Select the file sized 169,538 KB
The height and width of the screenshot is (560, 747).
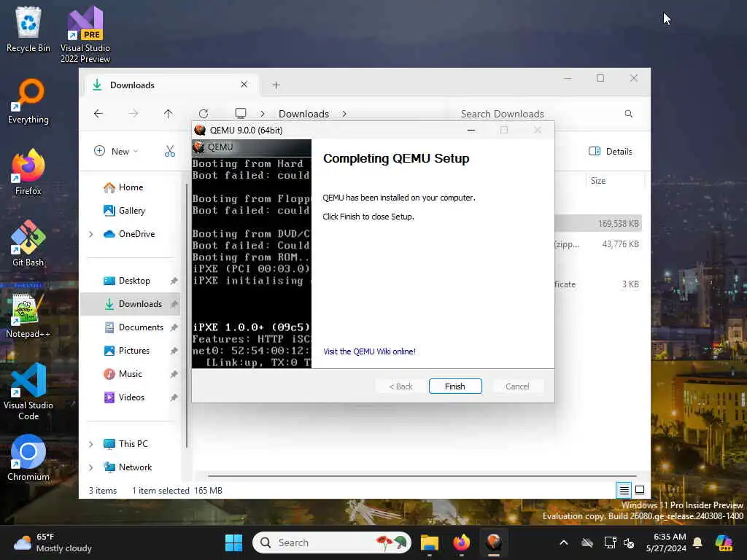pyautogui.click(x=598, y=224)
